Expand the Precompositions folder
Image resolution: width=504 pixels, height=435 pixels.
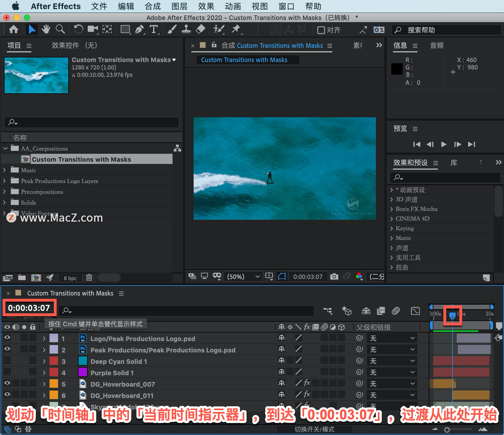(4, 192)
